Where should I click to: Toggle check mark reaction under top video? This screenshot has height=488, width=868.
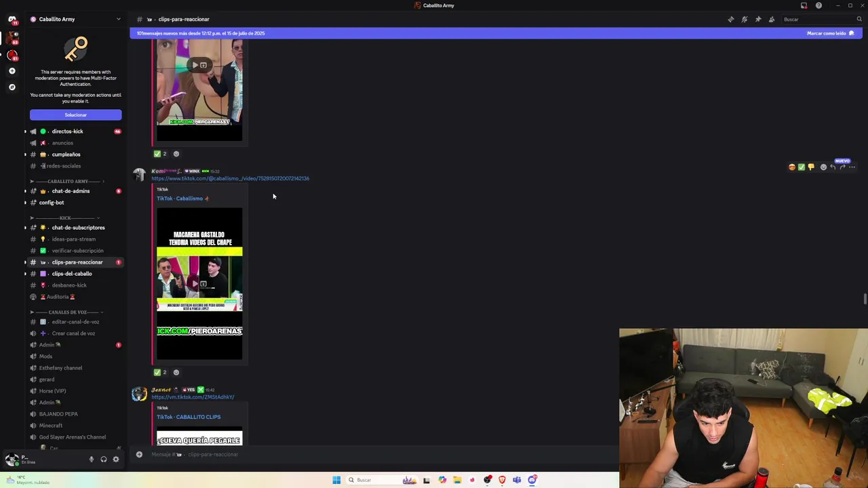click(161, 154)
